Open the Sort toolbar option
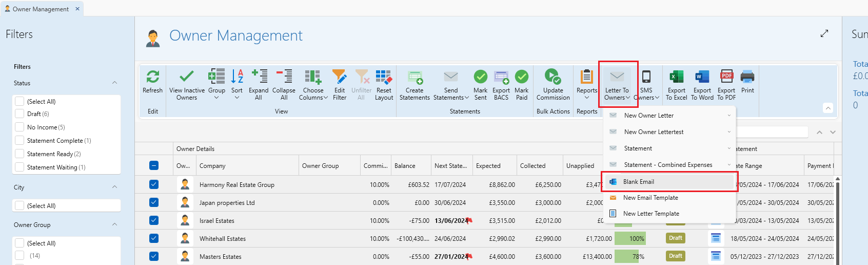Viewport: 868px width, 265px height. click(x=237, y=85)
